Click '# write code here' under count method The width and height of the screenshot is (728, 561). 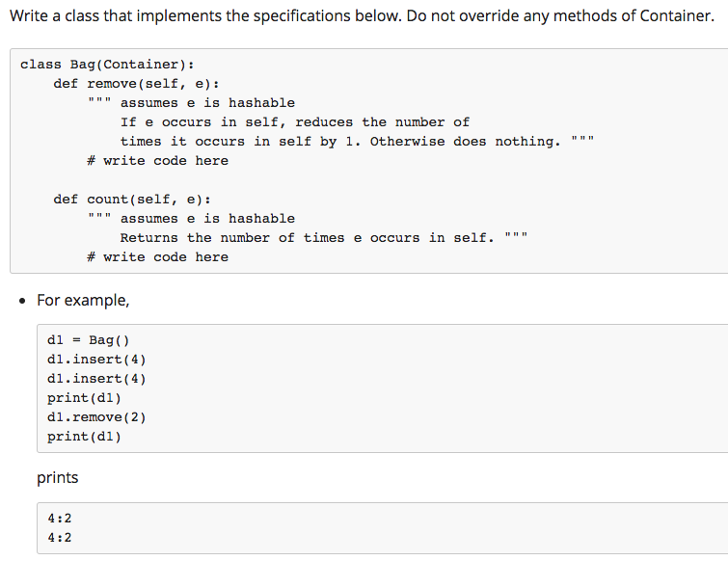pos(157,257)
